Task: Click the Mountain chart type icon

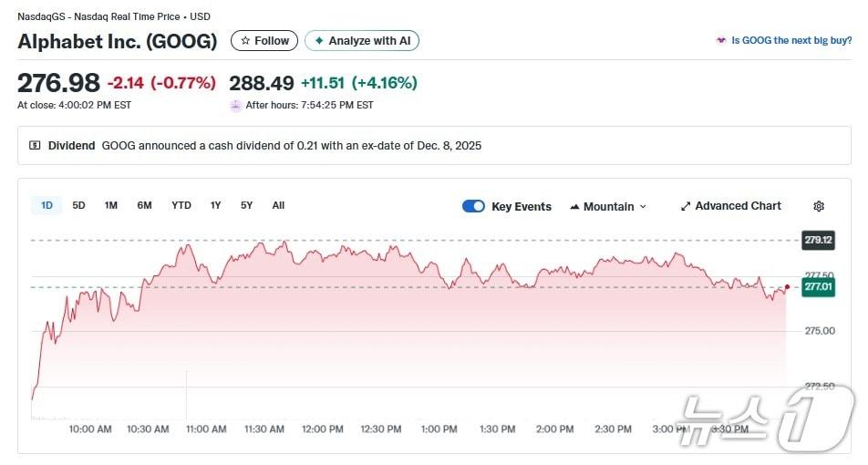Action: pos(574,207)
